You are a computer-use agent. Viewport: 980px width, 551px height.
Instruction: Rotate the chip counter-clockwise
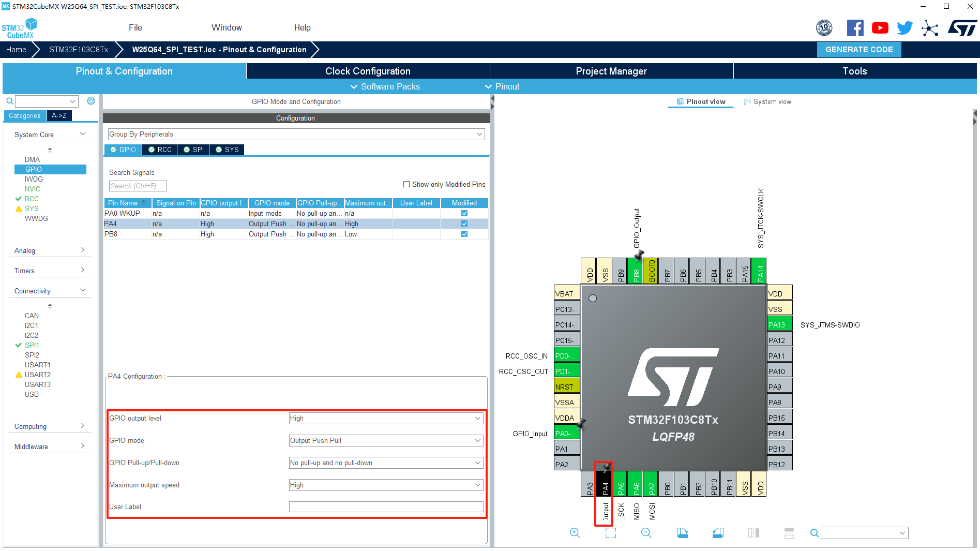point(718,533)
